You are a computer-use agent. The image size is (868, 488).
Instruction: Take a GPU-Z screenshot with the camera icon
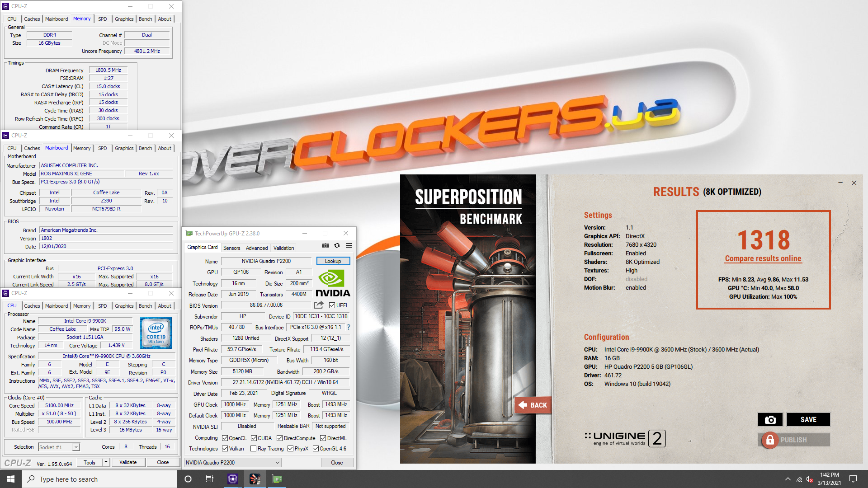tap(325, 245)
